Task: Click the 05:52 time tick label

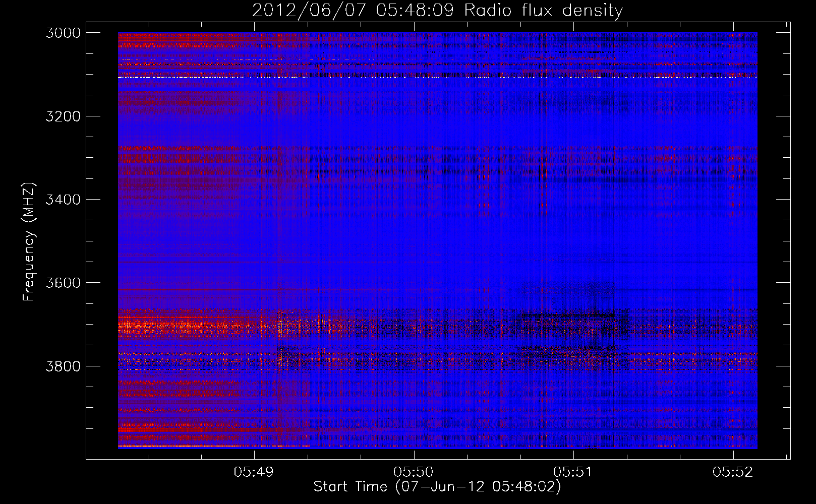Action: (732, 472)
